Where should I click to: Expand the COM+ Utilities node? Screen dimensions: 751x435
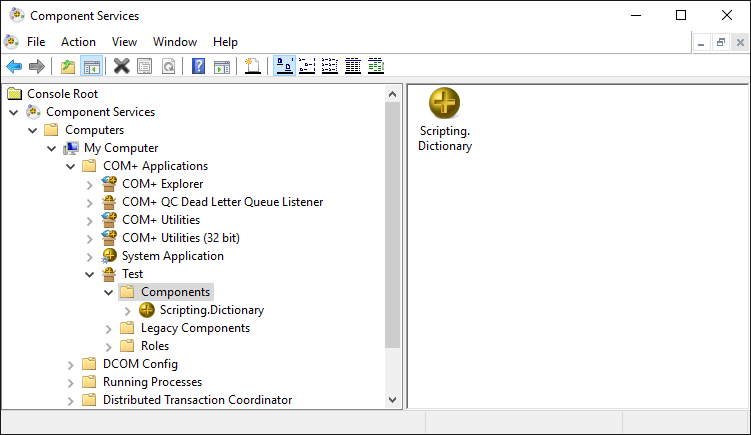click(90, 221)
